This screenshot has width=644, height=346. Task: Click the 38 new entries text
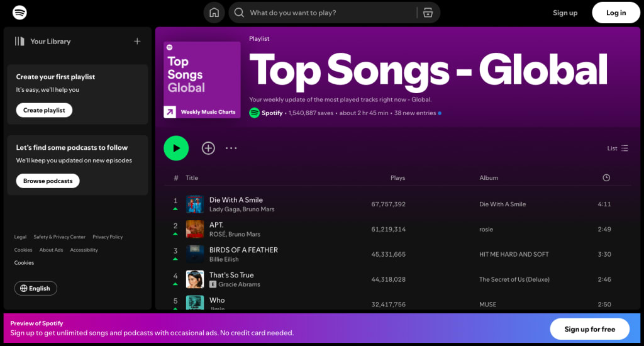click(415, 113)
